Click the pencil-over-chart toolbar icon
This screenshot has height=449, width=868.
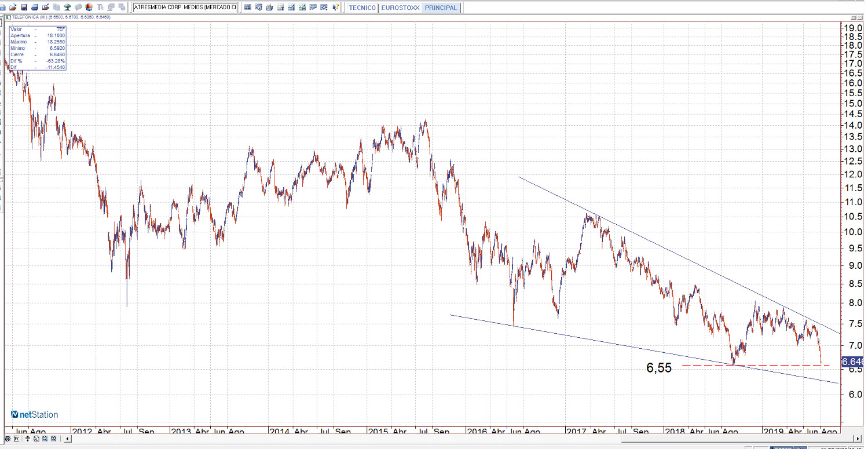(45, 8)
